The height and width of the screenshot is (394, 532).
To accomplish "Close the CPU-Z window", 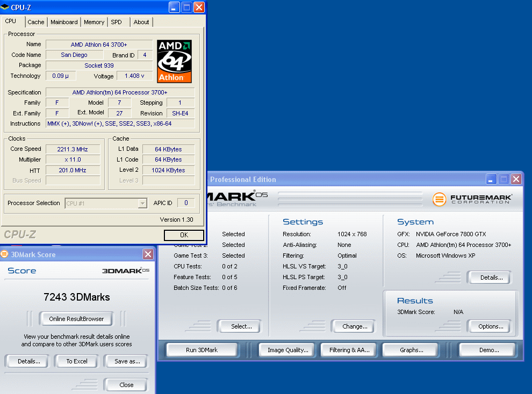I will point(199,7).
